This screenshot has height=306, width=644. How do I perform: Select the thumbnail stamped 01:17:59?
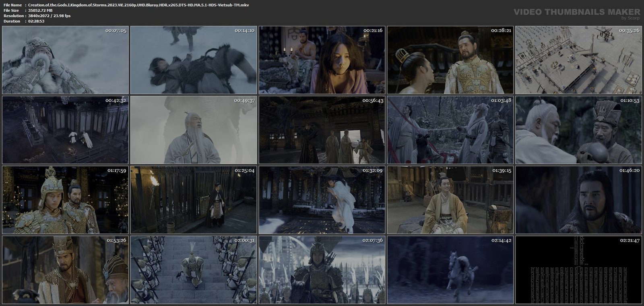pyautogui.click(x=65, y=200)
